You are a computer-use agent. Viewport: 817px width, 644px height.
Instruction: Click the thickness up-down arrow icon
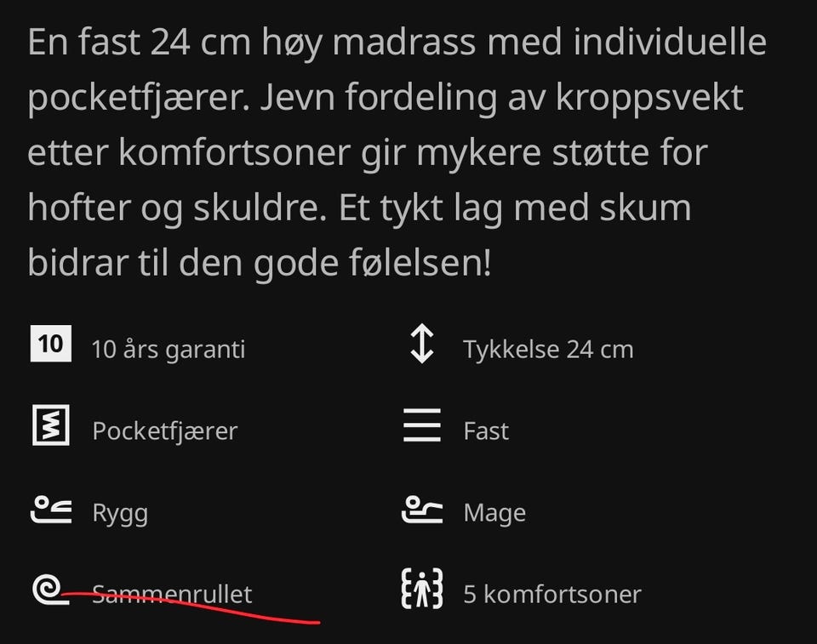421,344
